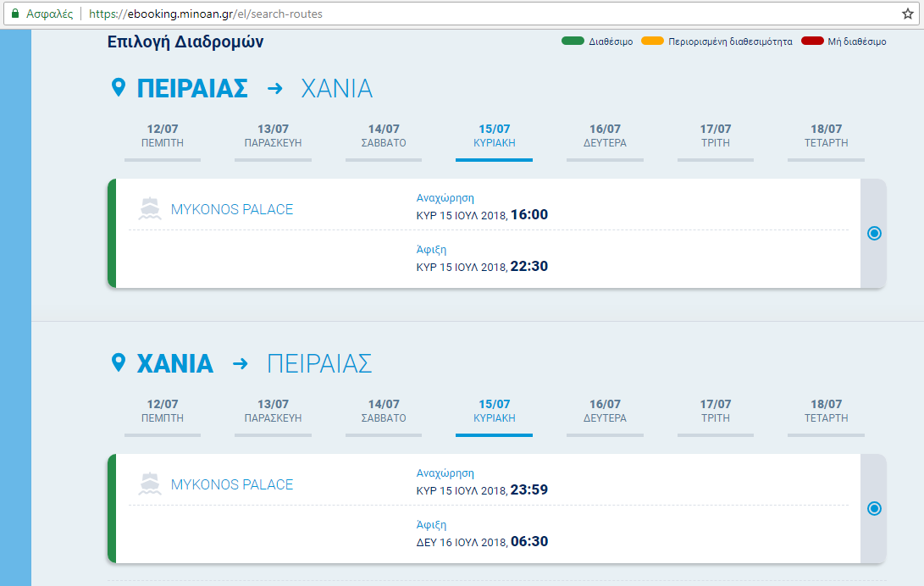924x586 pixels.
Task: Click departure time 23:59
Action: coord(529,489)
